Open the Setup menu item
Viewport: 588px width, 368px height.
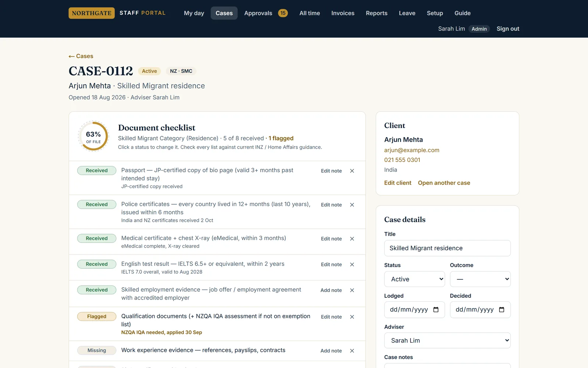pyautogui.click(x=435, y=13)
